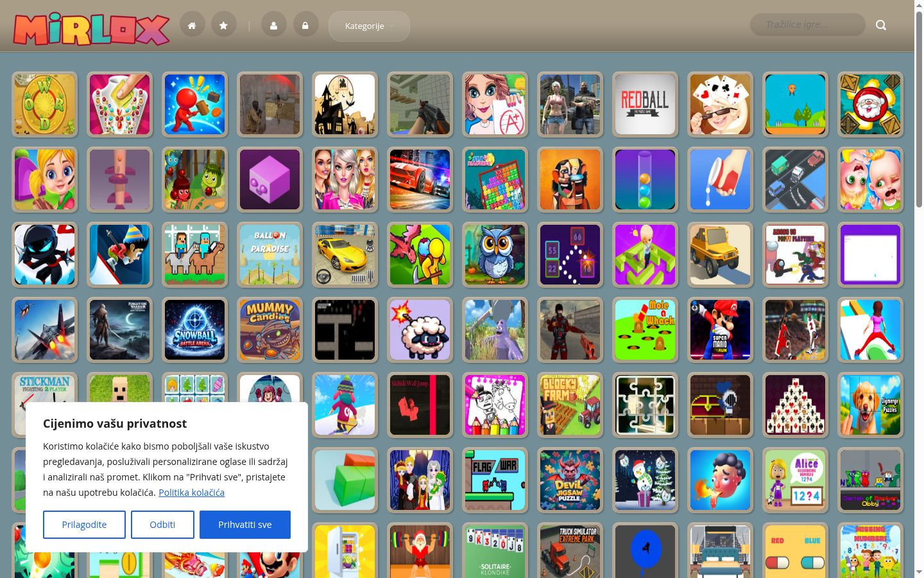Open the ball sort tube game
The image size is (924, 578).
(x=645, y=179)
